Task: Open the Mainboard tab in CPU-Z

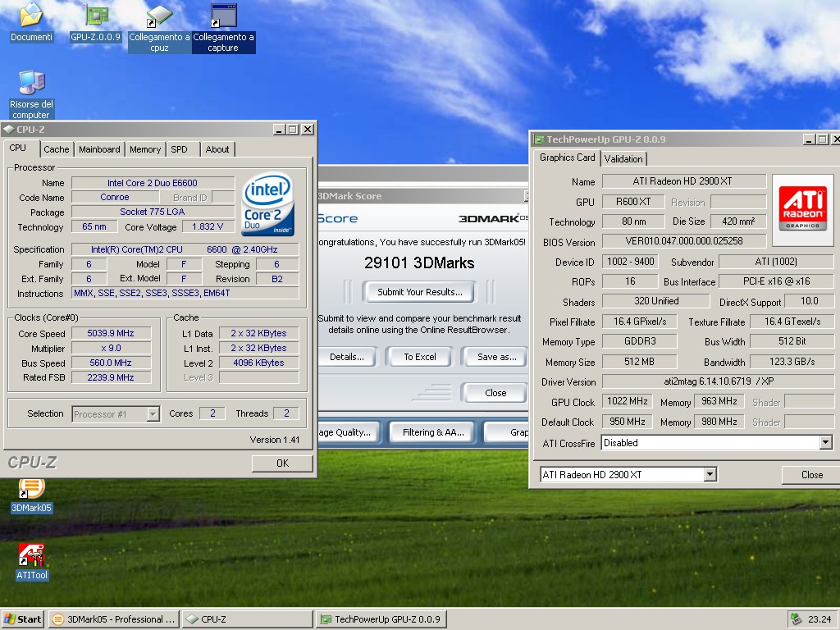Action: [99, 149]
